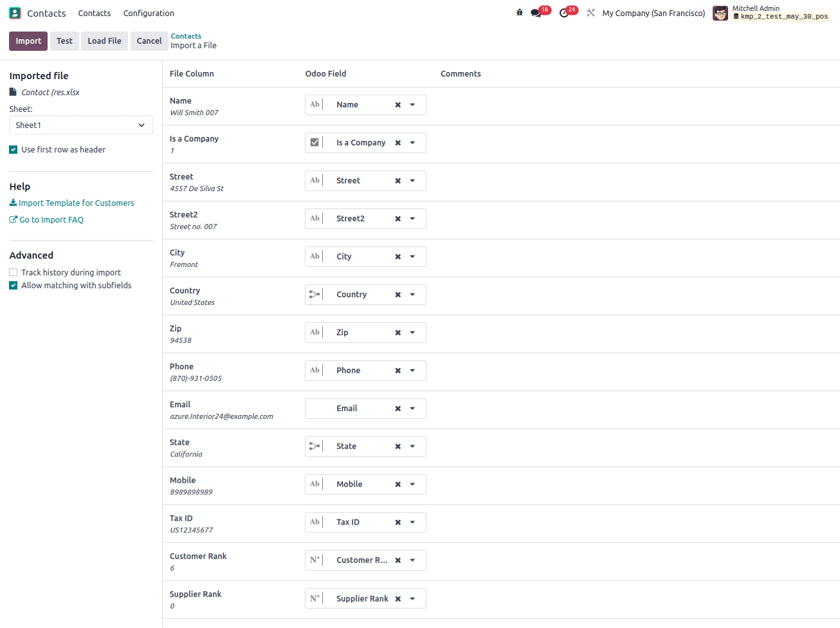This screenshot has width=840, height=628.
Task: Click the sample value Will Smith 007
Action: [x=194, y=113]
